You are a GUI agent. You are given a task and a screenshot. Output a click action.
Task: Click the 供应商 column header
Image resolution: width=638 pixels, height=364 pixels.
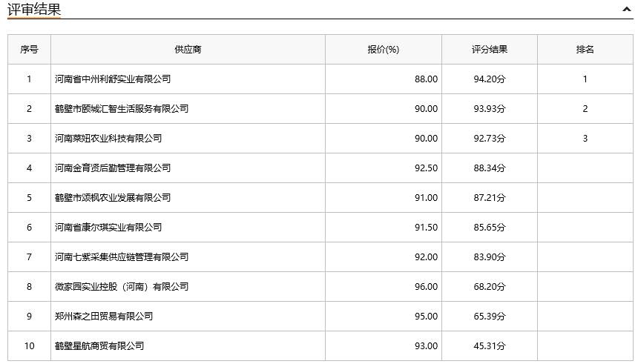click(x=188, y=50)
